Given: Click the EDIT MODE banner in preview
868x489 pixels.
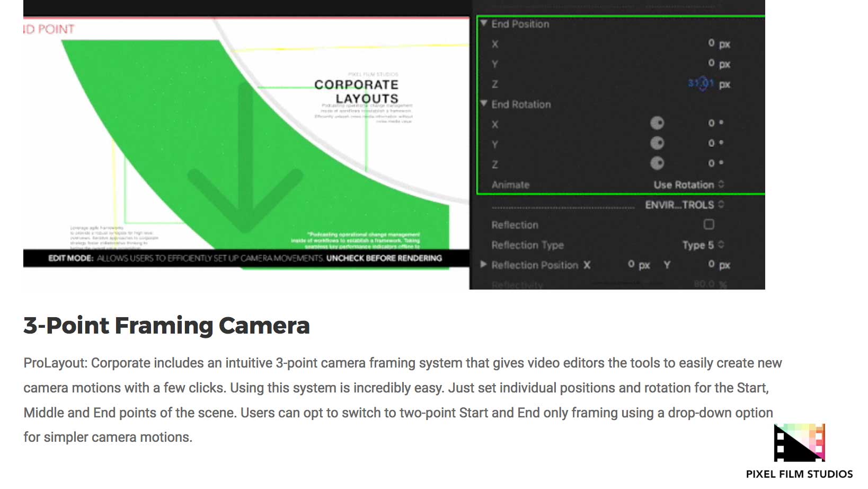Looking at the screenshot, I should (x=245, y=258).
